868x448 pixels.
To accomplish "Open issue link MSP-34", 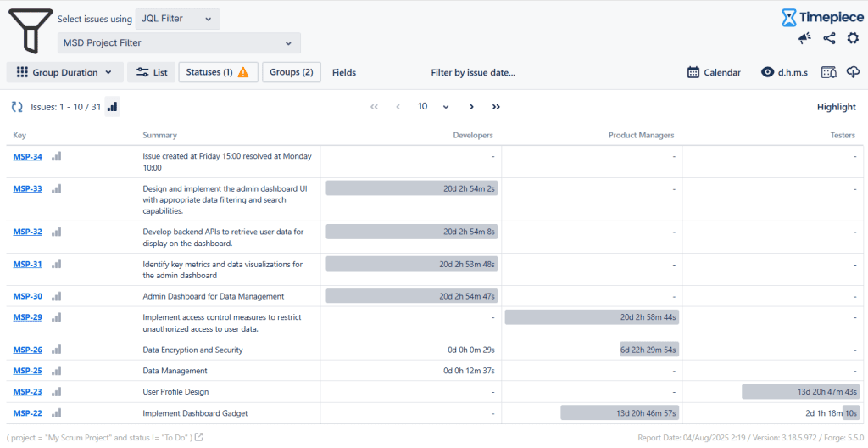I will click(28, 156).
